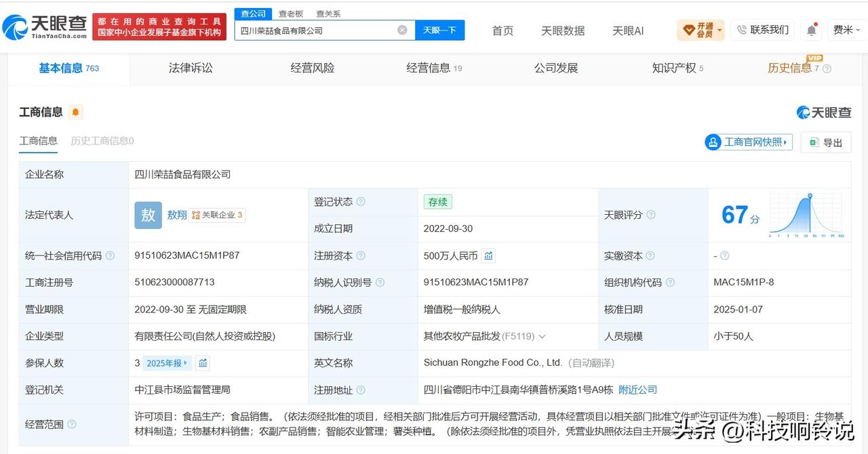Open the 基本信息 tab

tap(68, 68)
